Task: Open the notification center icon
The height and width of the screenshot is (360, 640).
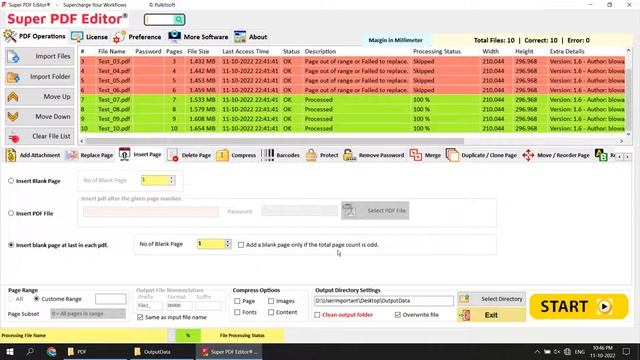Action: click(x=627, y=351)
